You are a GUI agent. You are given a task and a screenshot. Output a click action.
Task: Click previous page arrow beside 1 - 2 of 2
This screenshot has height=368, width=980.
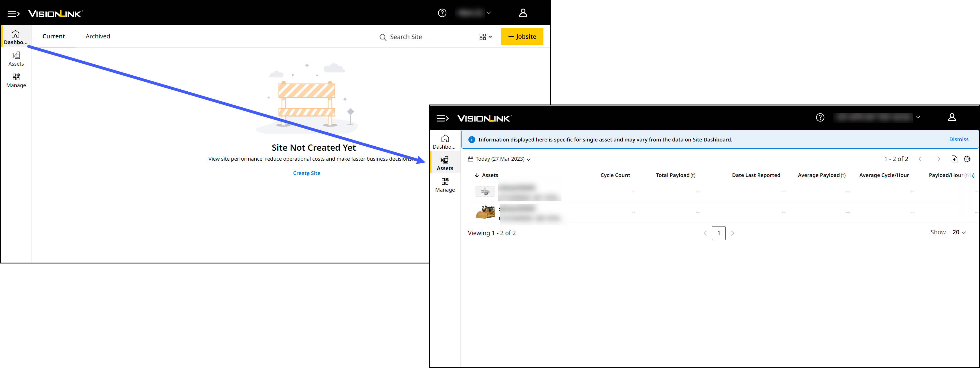coord(920,159)
